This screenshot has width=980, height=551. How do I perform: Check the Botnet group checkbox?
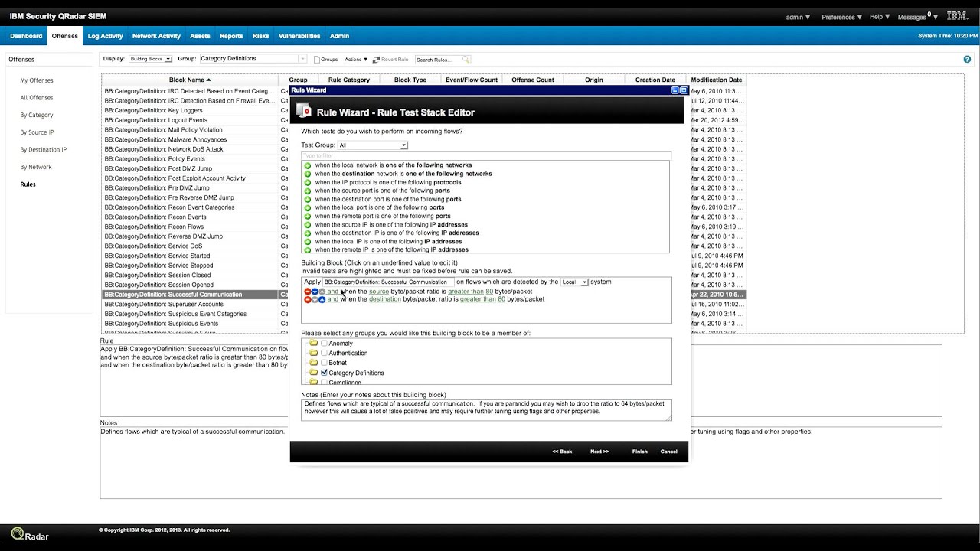pos(324,363)
